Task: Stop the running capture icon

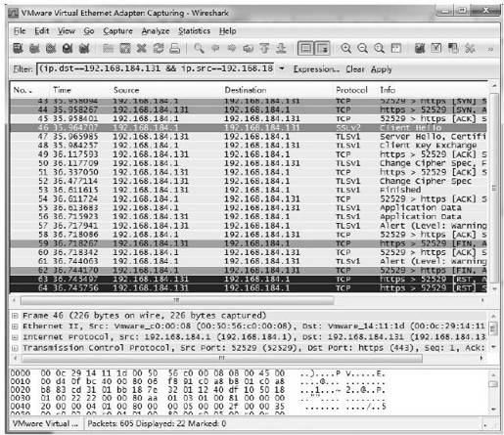Action: 68,49
